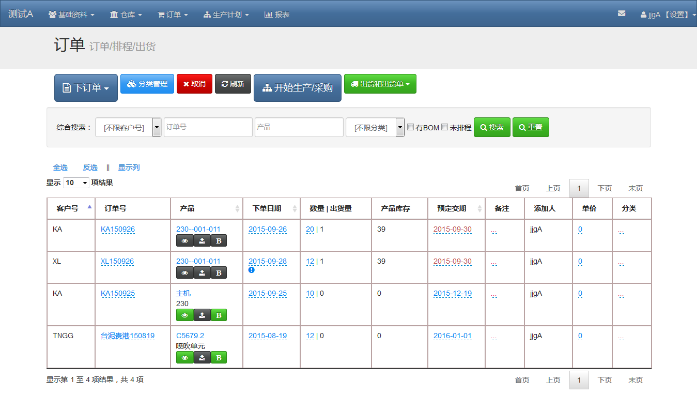Toggle the 有BOM checkbox
Image resolution: width=698 pixels, height=410 pixels.
[410, 128]
